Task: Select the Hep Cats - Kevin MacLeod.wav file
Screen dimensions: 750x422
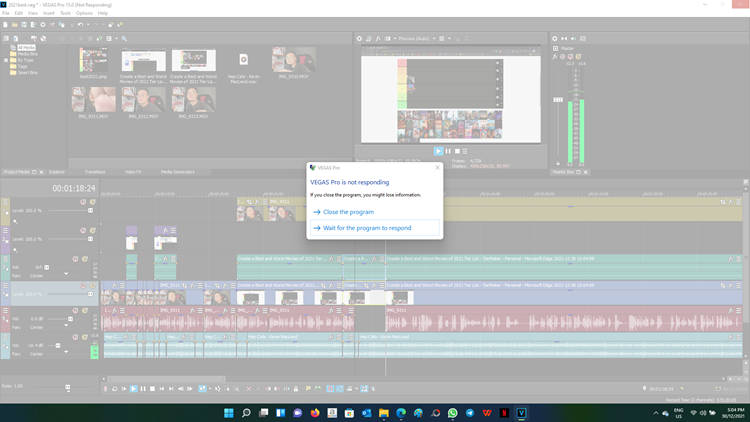Action: (x=243, y=65)
